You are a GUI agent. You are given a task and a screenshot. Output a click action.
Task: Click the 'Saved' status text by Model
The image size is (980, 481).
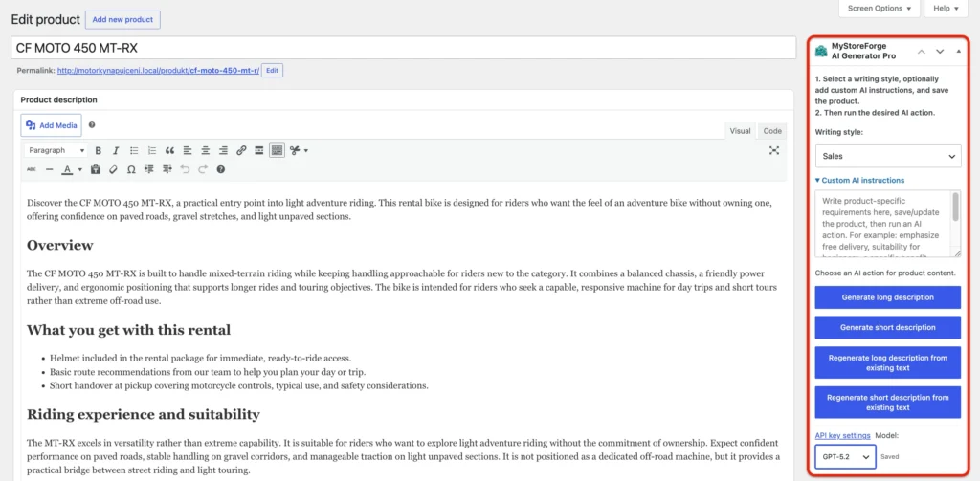890,457
